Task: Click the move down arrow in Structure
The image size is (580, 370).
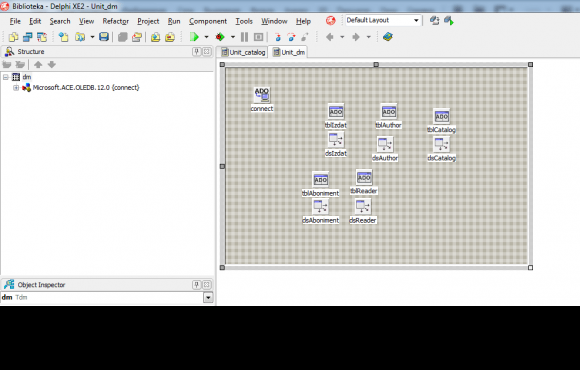Action: pos(52,64)
